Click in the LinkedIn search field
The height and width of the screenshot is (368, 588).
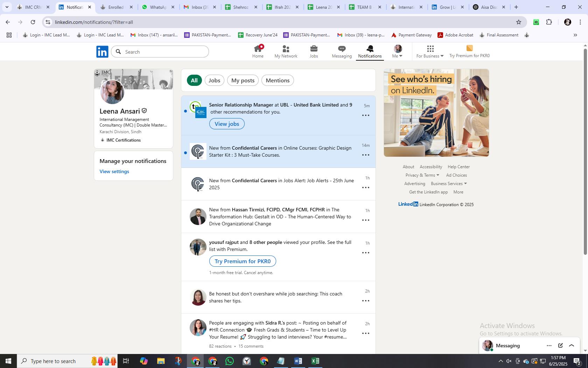pos(160,52)
